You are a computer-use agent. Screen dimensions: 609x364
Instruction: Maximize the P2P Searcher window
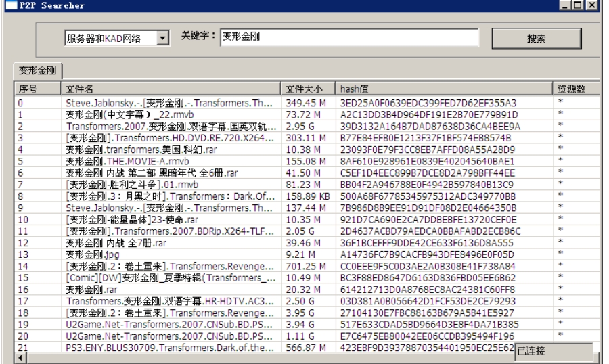tap(578, 5)
